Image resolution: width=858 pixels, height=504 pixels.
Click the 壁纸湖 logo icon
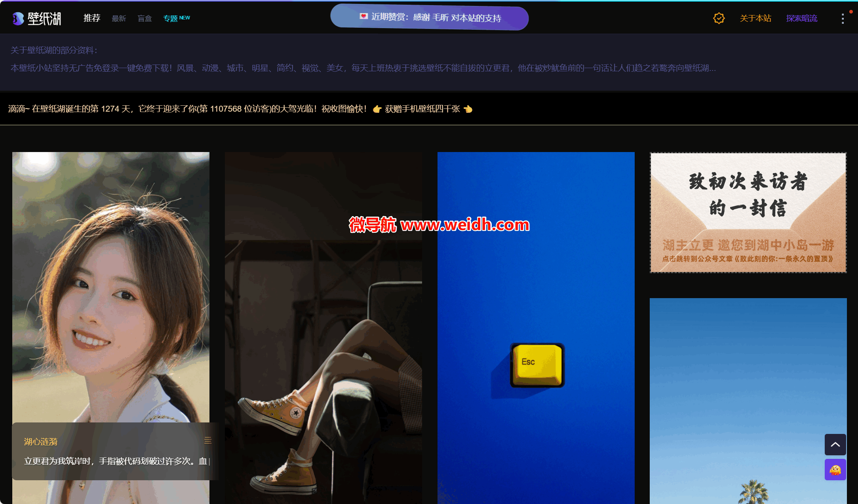(18, 18)
